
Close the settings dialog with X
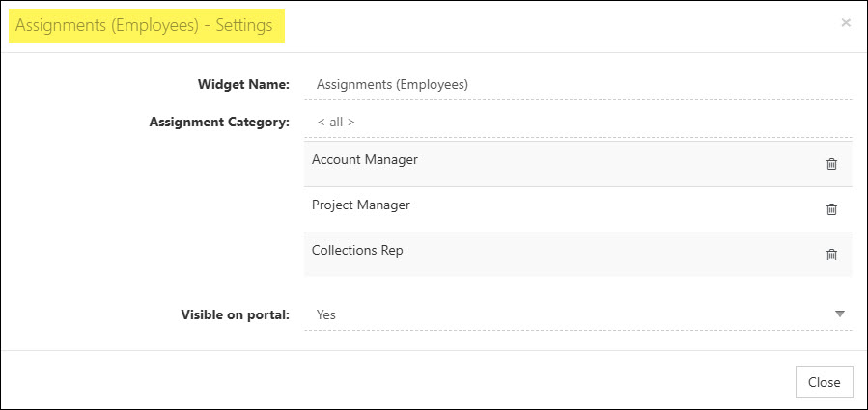pos(845,23)
